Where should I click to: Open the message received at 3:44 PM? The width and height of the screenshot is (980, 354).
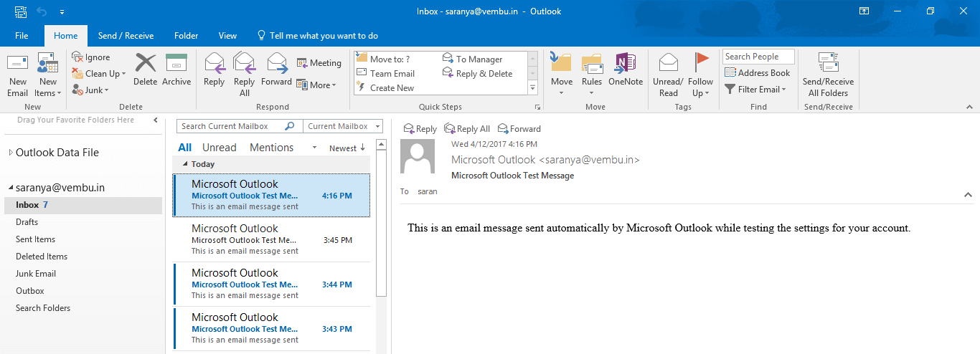271,284
